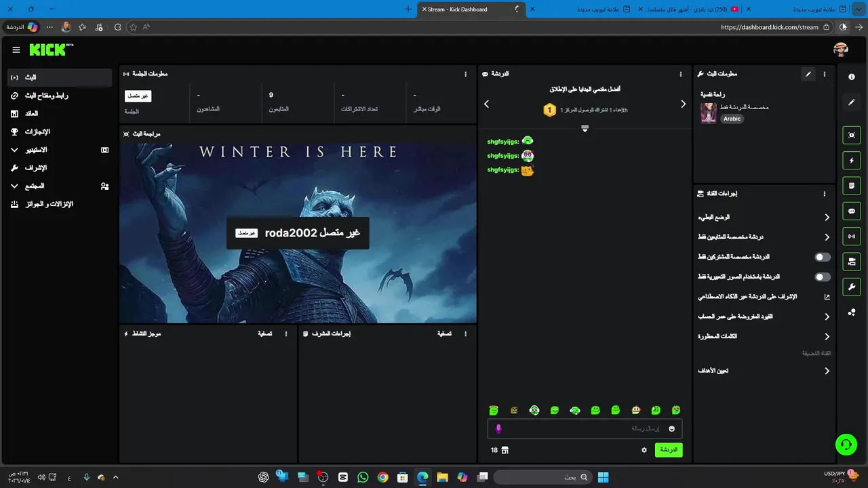
Task: Open Copilot chat button in the Edge toolbar
Action: pyautogui.click(x=23, y=27)
